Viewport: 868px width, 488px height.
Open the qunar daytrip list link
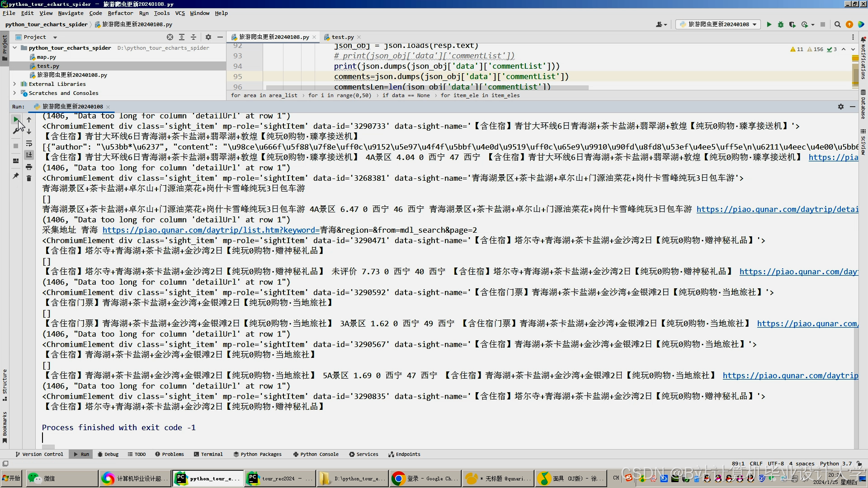pos(211,230)
